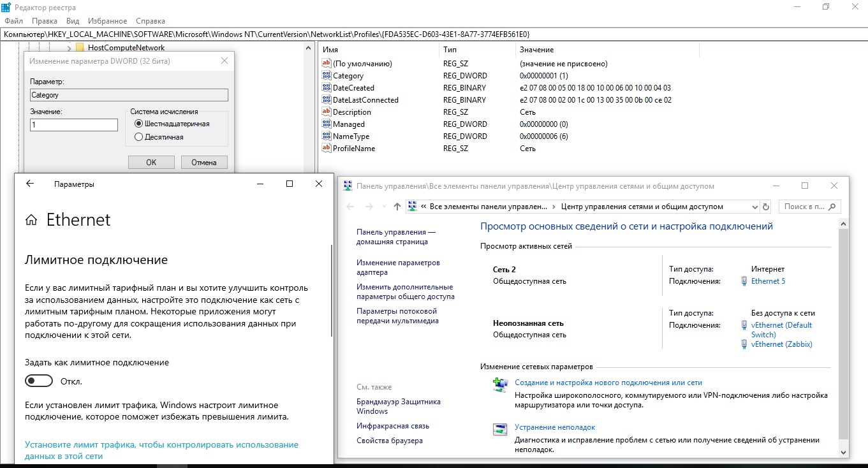This screenshot has height=468, width=868.
Task: Click OK in the DWORD dialog
Action: click(x=151, y=163)
